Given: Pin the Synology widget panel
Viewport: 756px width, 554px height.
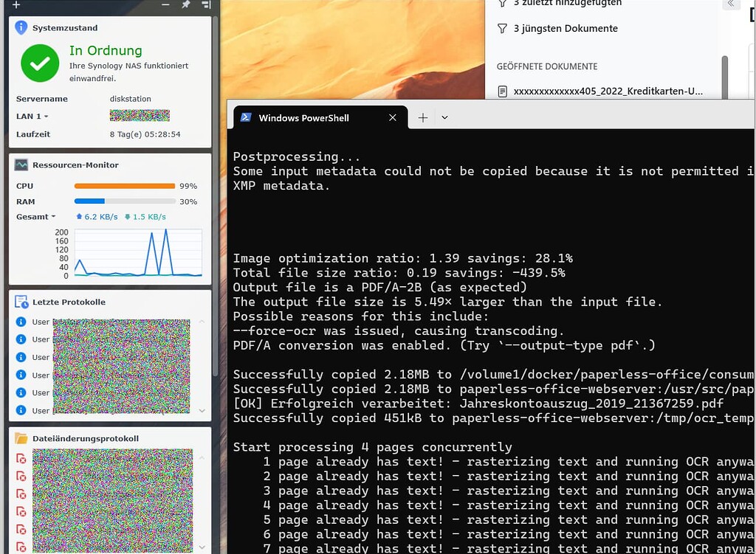Looking at the screenshot, I should [185, 4].
